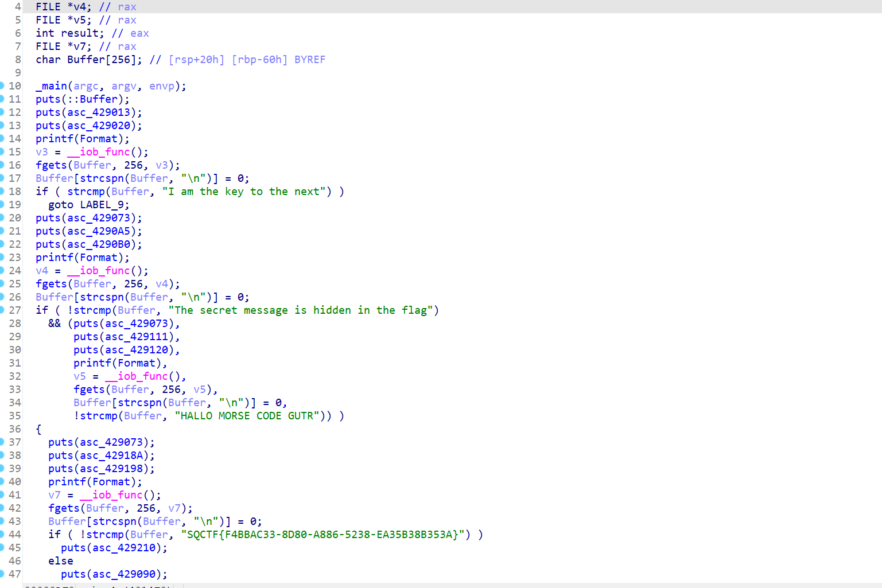Toggle breakpoint dot on line 44
The image size is (882, 588).
coord(2,534)
